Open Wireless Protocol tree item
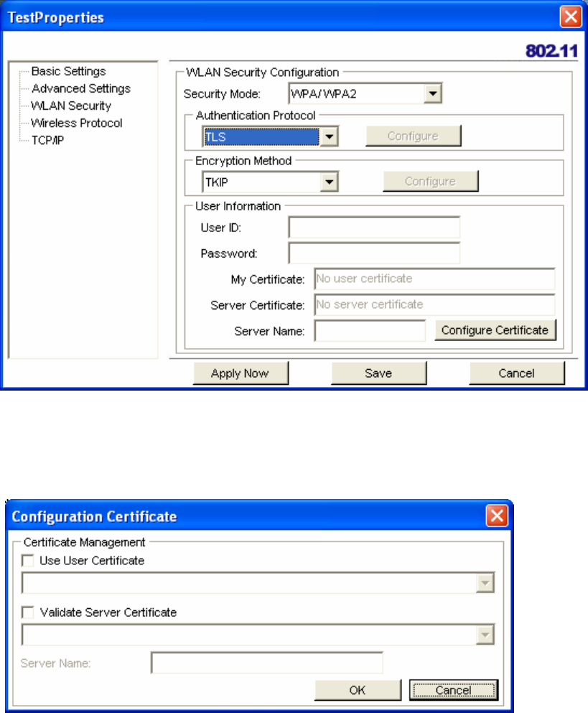588x713 pixels. coord(76,124)
